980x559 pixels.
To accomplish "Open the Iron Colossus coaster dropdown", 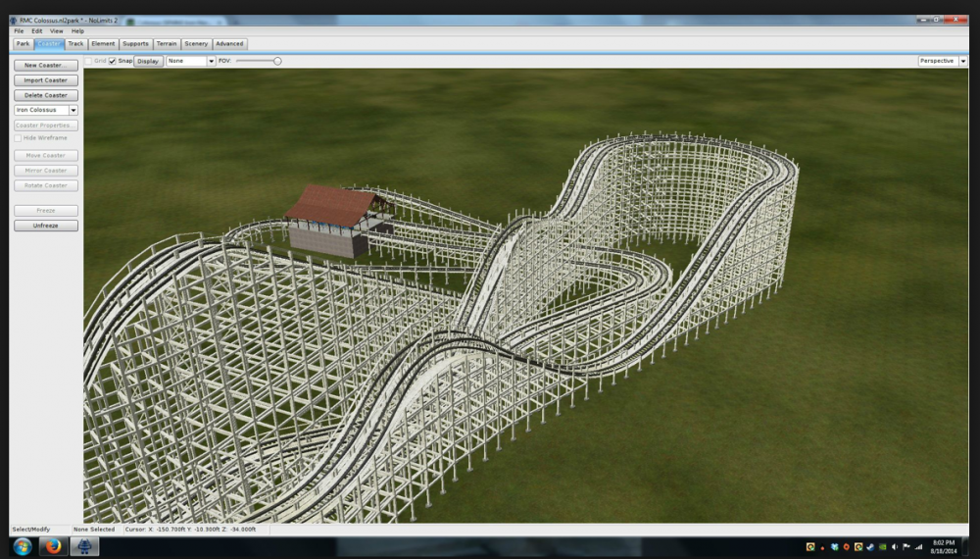I will pos(73,111).
